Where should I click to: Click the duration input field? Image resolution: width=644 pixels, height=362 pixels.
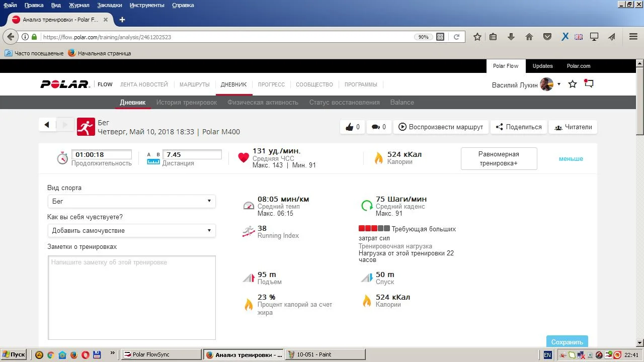[102, 154]
